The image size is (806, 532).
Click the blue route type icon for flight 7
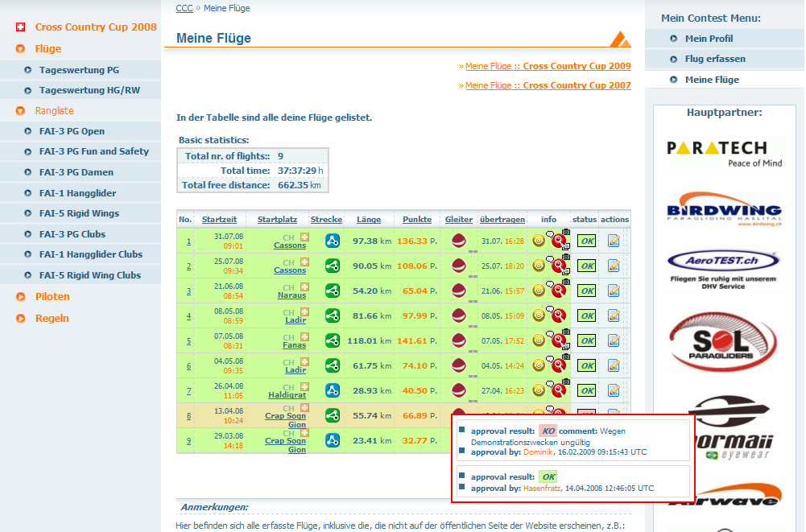pyautogui.click(x=332, y=390)
